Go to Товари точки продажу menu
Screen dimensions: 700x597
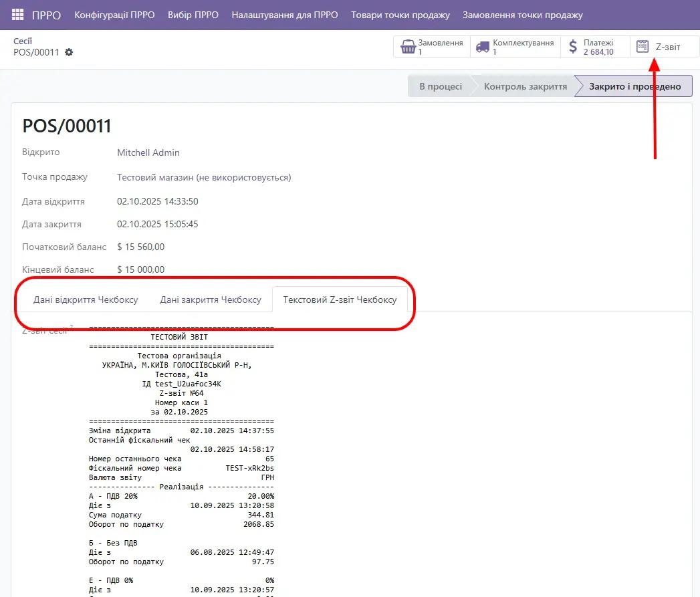click(x=400, y=15)
